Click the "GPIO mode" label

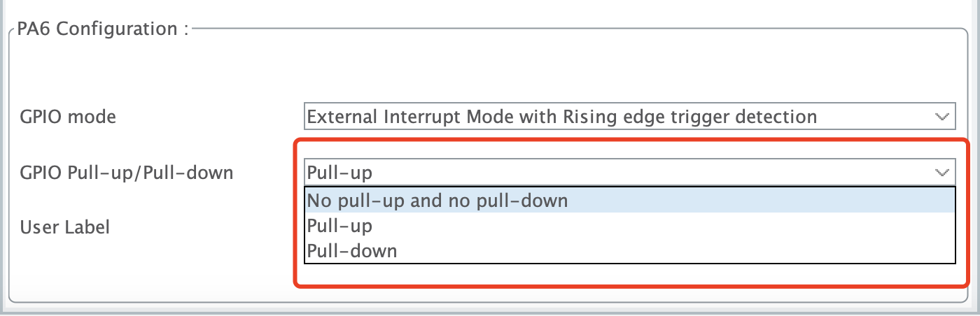click(x=68, y=117)
